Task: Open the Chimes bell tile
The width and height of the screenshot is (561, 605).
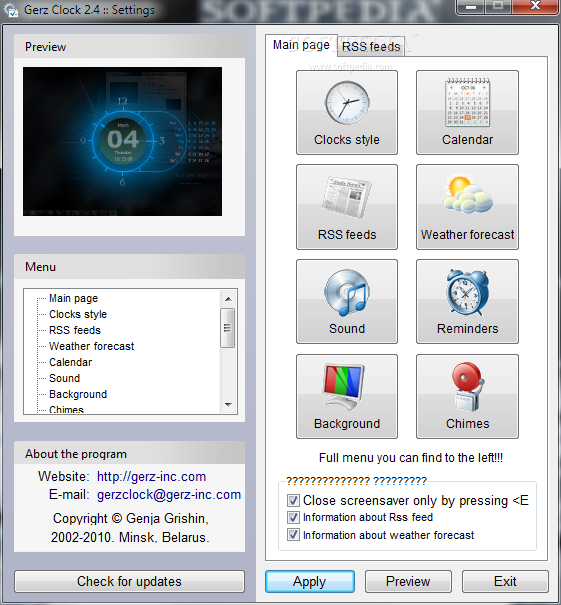Action: pos(467,396)
